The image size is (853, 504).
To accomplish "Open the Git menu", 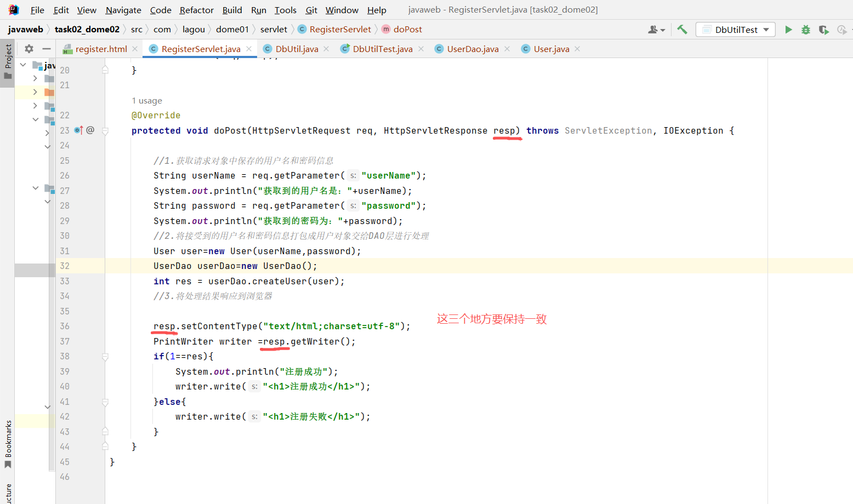I will point(311,10).
